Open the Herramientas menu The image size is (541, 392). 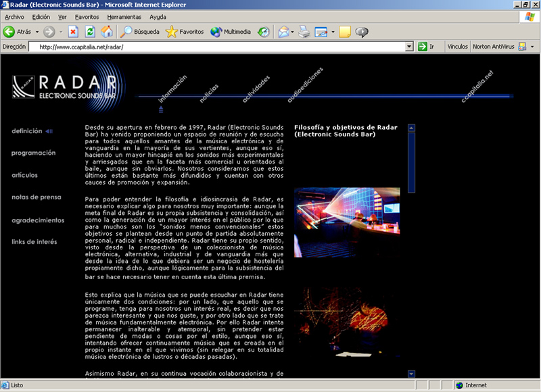point(124,17)
